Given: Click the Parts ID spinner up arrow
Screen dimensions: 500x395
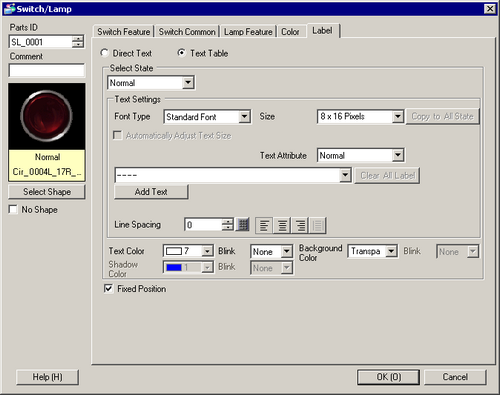Looking at the screenshot, I should click(x=78, y=39).
